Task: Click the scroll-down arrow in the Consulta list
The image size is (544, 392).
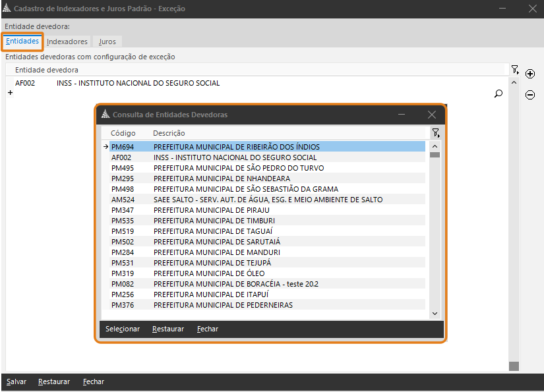Action: point(435,314)
